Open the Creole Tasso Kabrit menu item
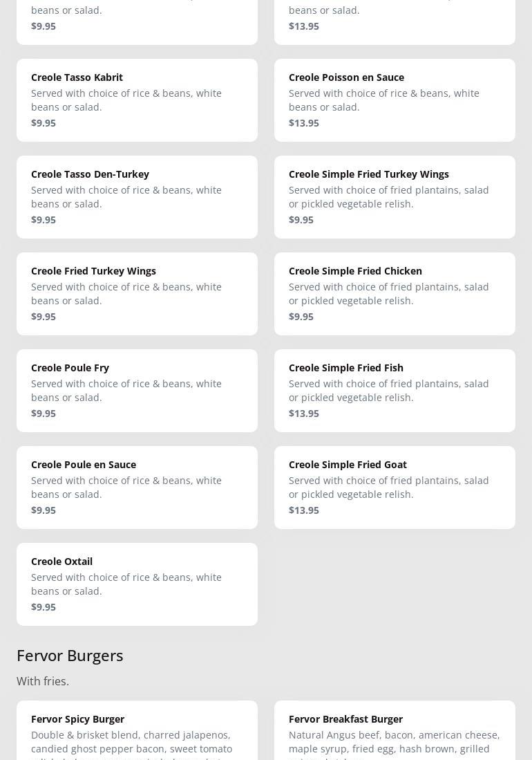 tap(137, 100)
